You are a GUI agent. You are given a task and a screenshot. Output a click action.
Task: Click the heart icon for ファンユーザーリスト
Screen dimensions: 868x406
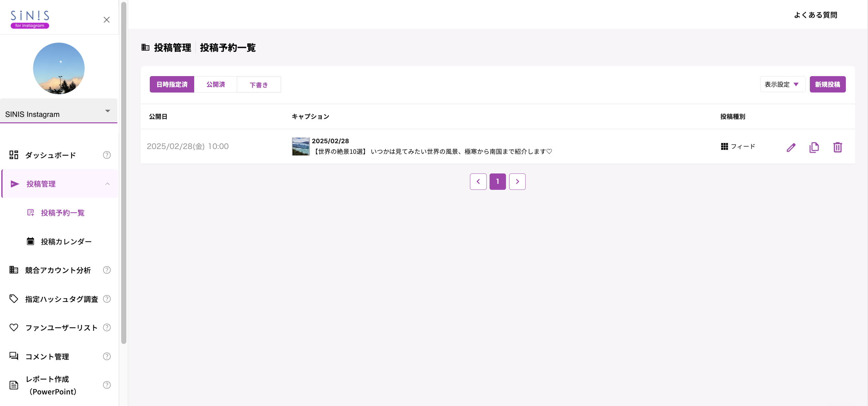(x=14, y=328)
